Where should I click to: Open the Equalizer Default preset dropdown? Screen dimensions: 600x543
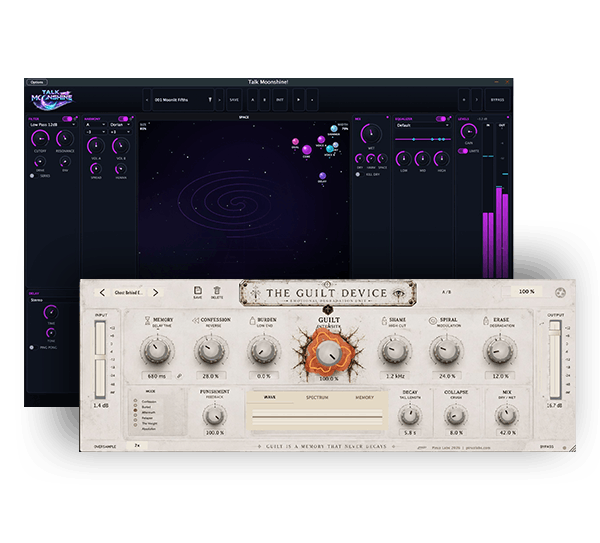pos(423,126)
